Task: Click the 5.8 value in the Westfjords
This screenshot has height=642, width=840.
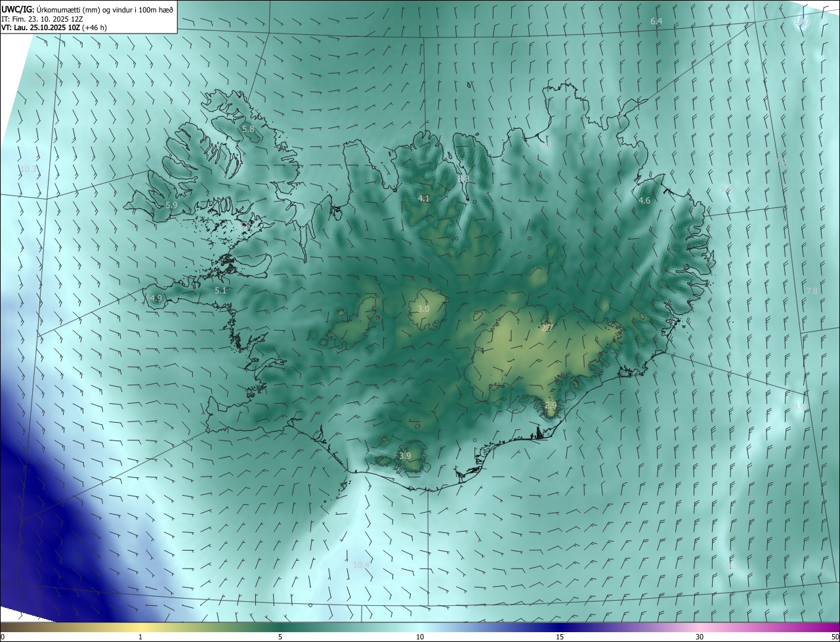Action: [x=248, y=129]
